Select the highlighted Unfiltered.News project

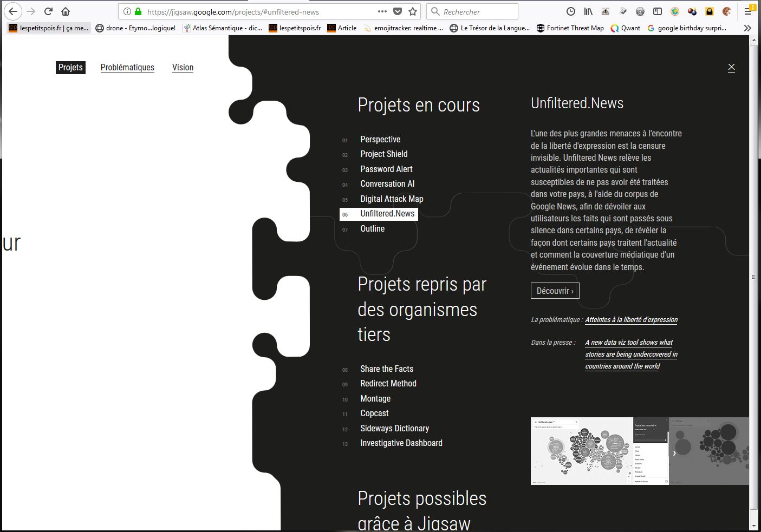(x=379, y=214)
